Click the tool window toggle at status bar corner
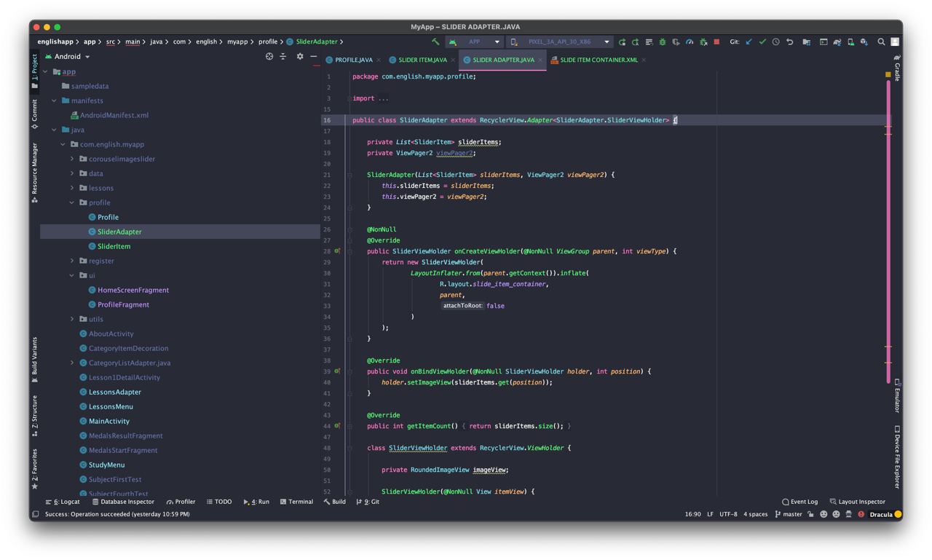Viewport: 932px width, 560px height. pyautogui.click(x=35, y=514)
